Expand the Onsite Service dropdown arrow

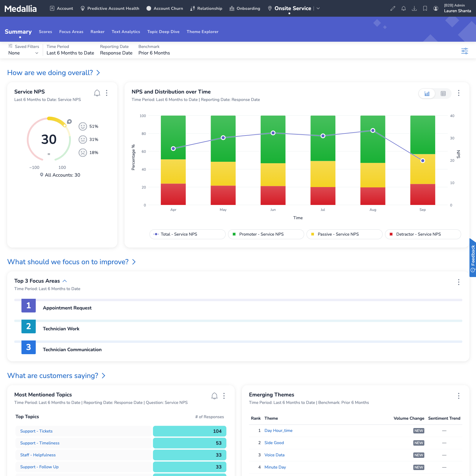tap(318, 8)
